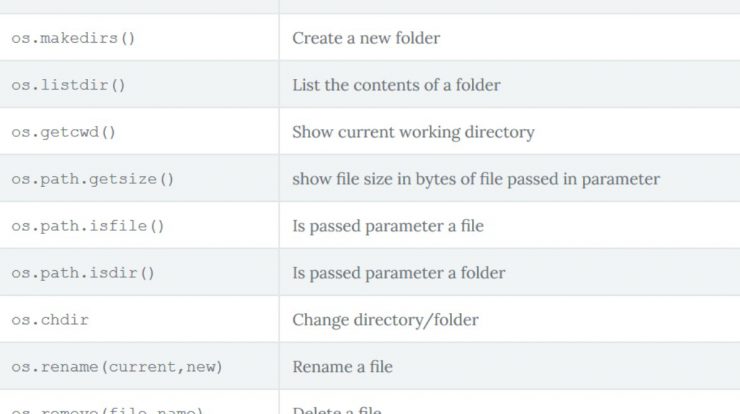Select the partially visible 'Delete a file' text
Image resolution: width=740 pixels, height=414 pixels.
coord(336,410)
